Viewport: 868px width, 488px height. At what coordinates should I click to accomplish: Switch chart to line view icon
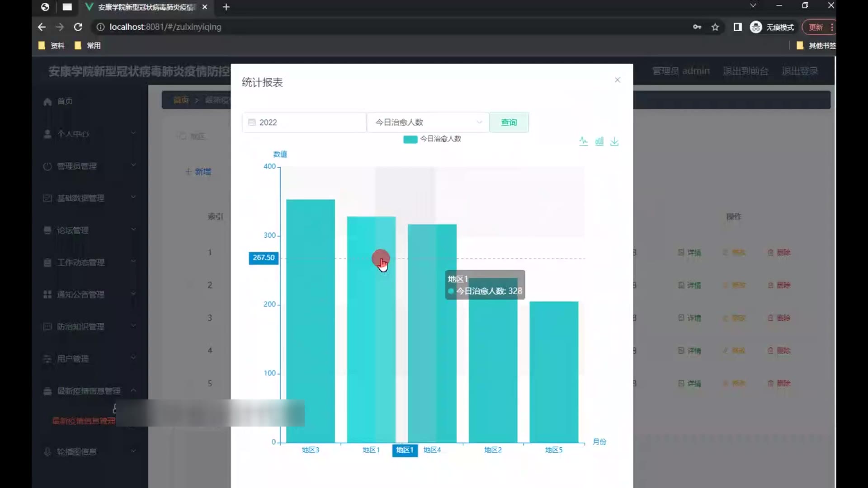pos(584,141)
